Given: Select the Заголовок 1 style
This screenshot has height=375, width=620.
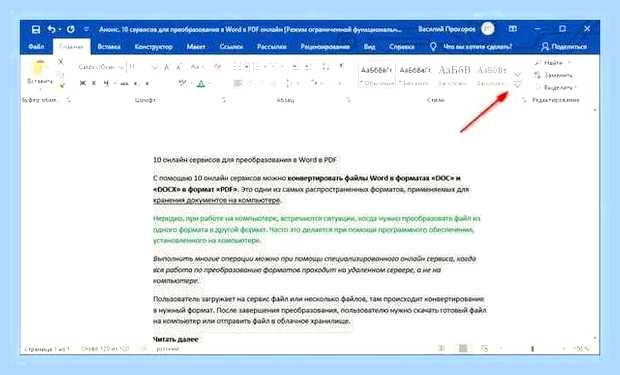Looking at the screenshot, I should tap(454, 76).
